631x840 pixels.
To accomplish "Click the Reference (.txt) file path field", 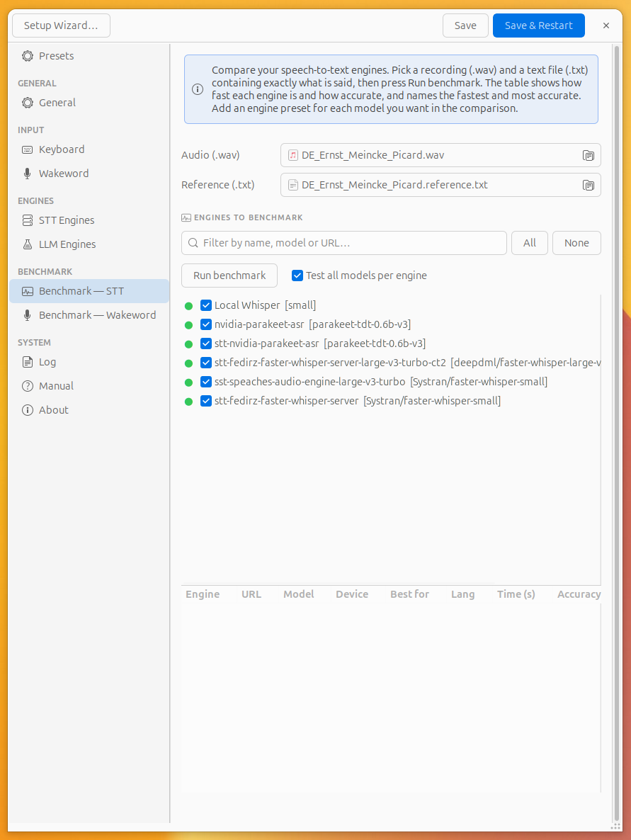I will pyautogui.click(x=440, y=185).
